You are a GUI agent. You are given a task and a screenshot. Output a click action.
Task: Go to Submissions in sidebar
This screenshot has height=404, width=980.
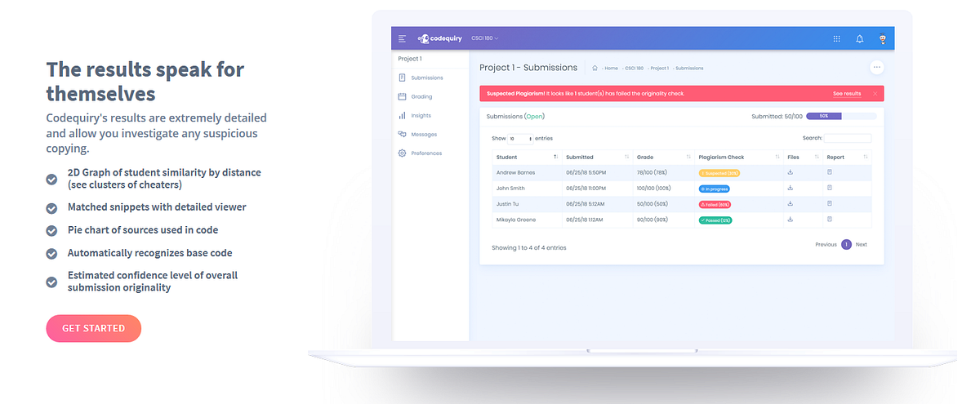[x=427, y=78]
